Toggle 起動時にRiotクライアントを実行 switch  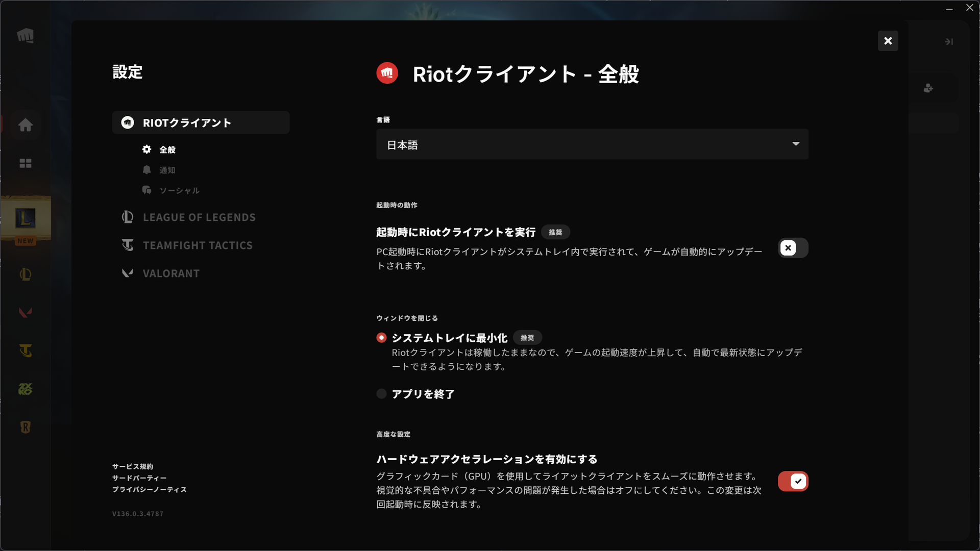click(x=793, y=248)
